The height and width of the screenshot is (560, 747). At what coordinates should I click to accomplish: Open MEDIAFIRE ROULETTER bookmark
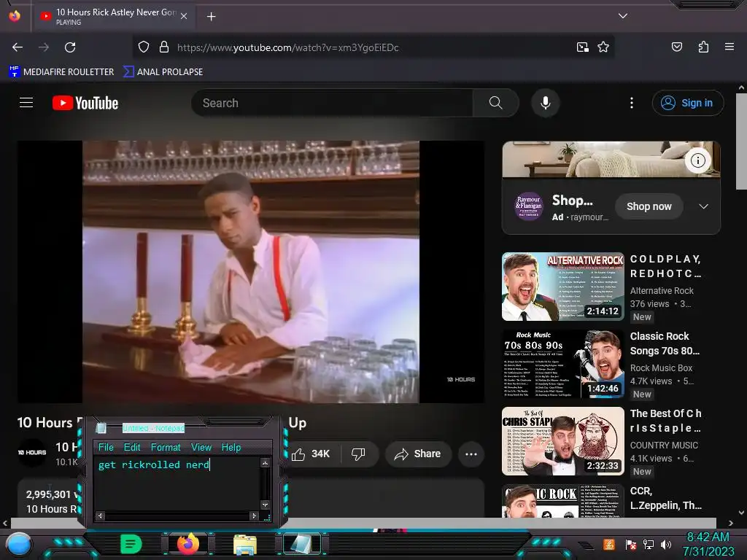(x=61, y=72)
